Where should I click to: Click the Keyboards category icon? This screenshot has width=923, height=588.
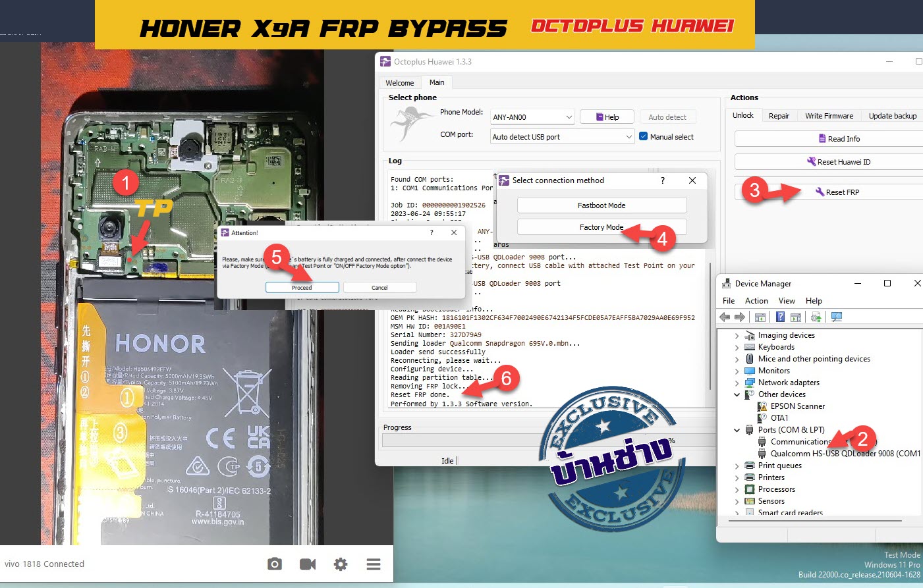[750, 347]
